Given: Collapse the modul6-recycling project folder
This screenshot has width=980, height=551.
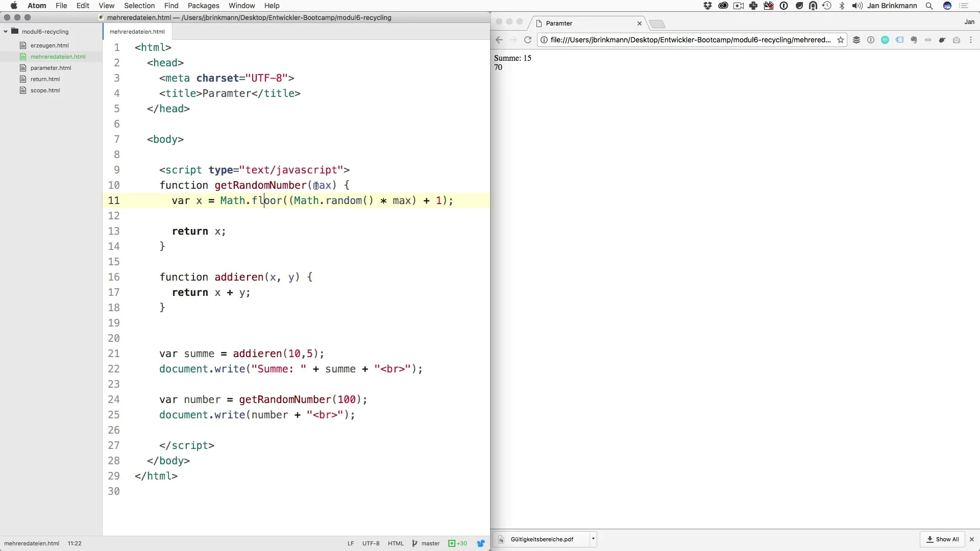Looking at the screenshot, I should click(x=6, y=31).
